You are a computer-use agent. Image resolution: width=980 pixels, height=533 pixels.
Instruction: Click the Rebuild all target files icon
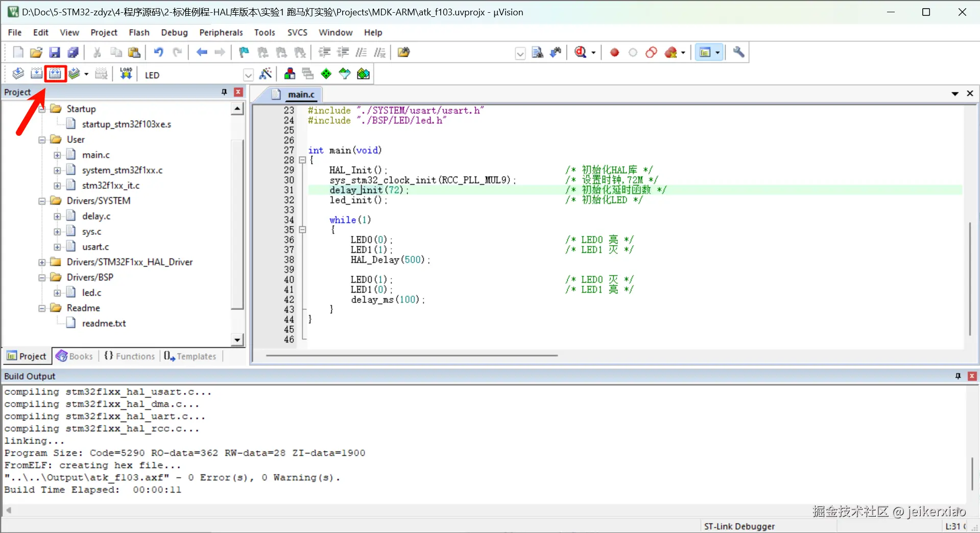coord(55,74)
